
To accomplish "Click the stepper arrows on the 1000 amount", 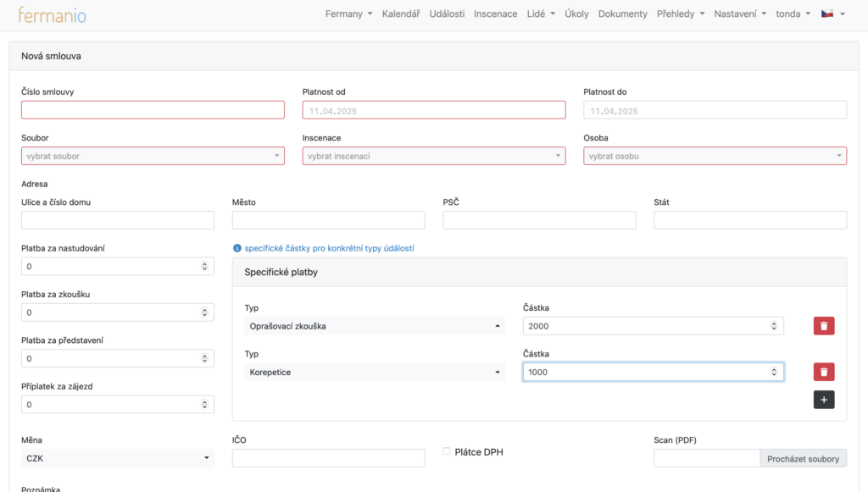I will coord(774,372).
